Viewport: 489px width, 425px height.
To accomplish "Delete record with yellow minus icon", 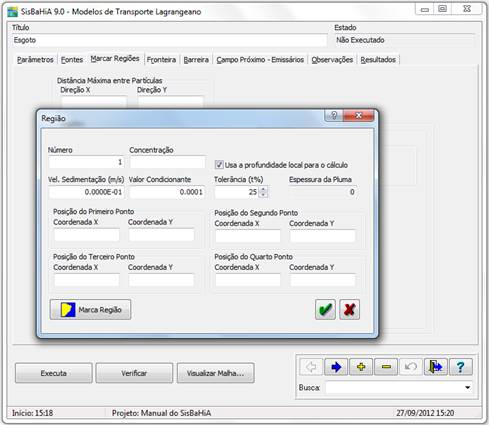I will point(386,367).
